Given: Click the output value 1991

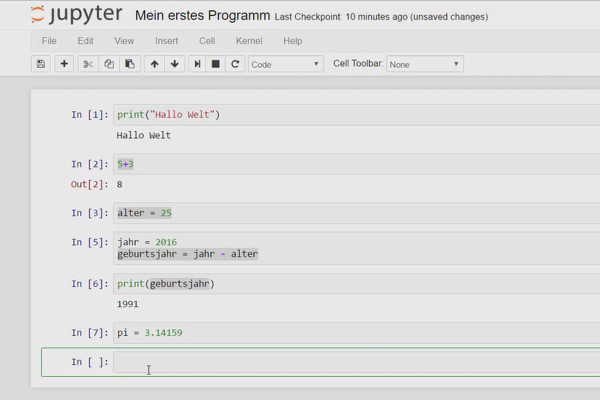Looking at the screenshot, I should [x=127, y=304].
